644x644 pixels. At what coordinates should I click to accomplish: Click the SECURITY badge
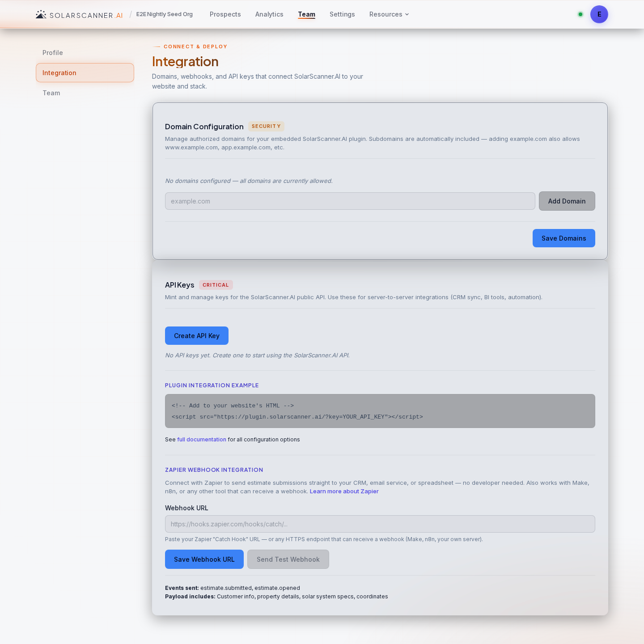(x=266, y=127)
